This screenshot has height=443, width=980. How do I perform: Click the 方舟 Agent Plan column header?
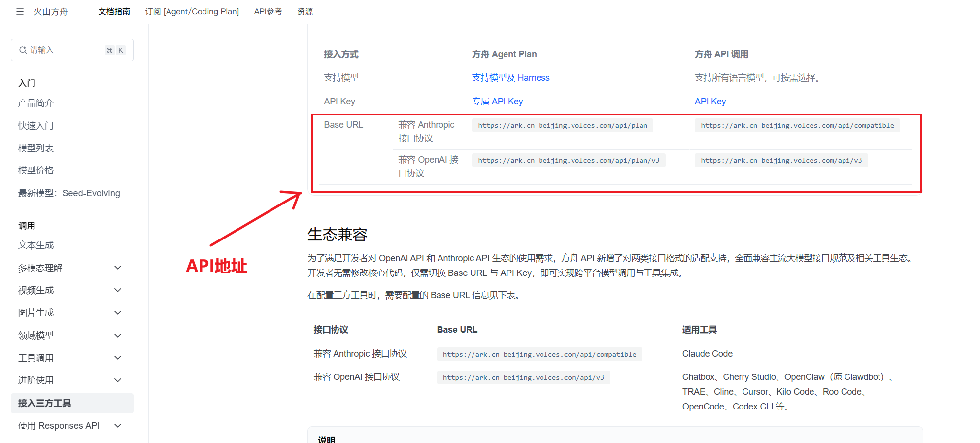[505, 54]
